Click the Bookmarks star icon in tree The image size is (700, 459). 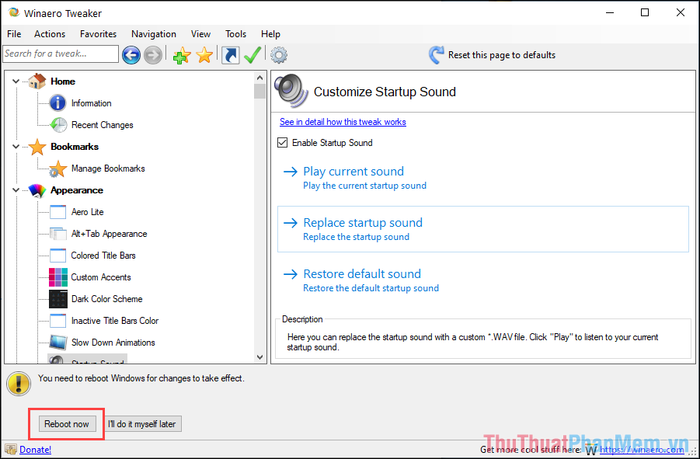pyautogui.click(x=37, y=146)
